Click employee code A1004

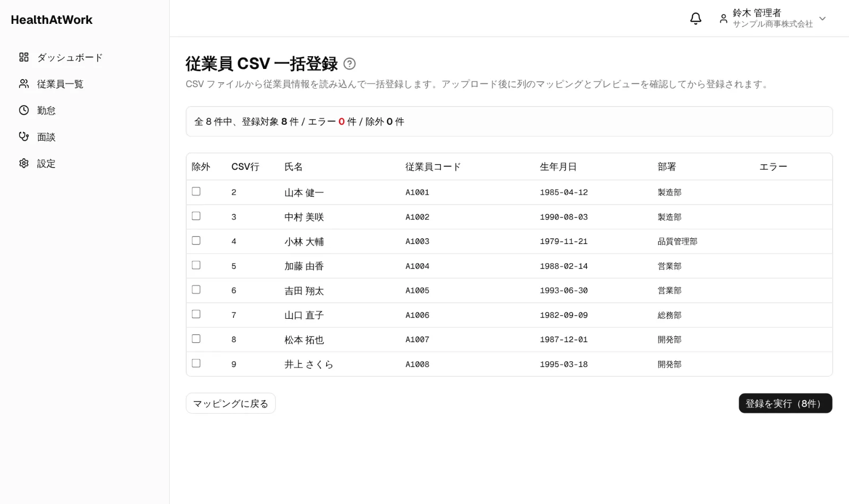tap(417, 266)
